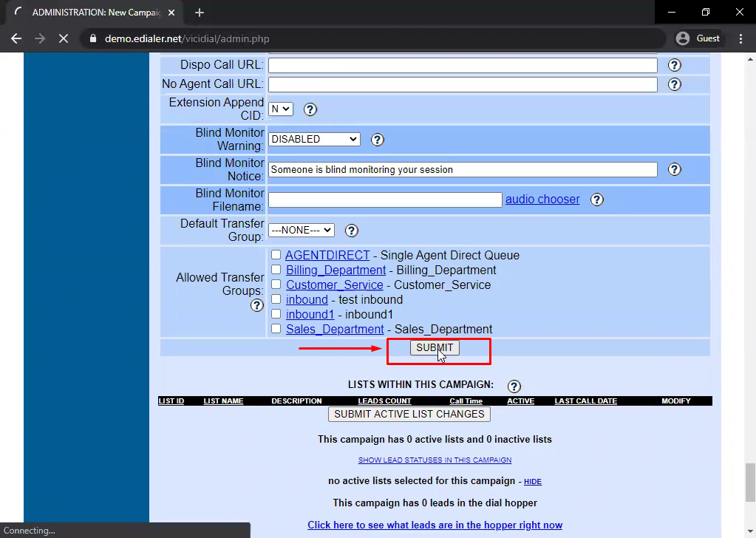The image size is (756, 538).
Task: Sort by Call Time column header
Action: tap(466, 401)
